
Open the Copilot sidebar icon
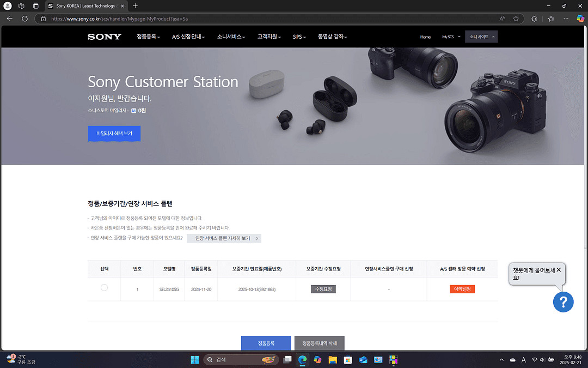(x=580, y=19)
